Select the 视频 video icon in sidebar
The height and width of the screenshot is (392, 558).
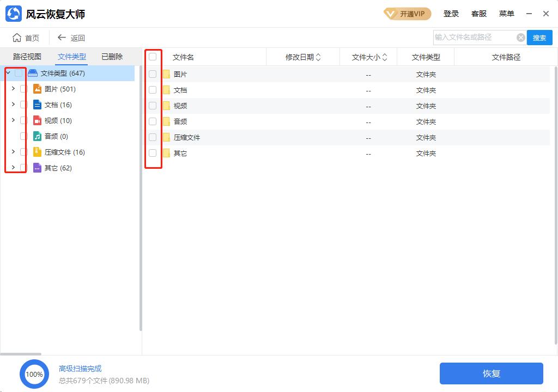click(x=37, y=121)
